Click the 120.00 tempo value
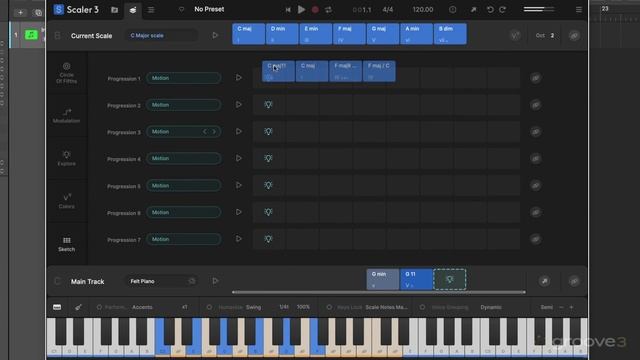The image size is (640, 360). [423, 9]
